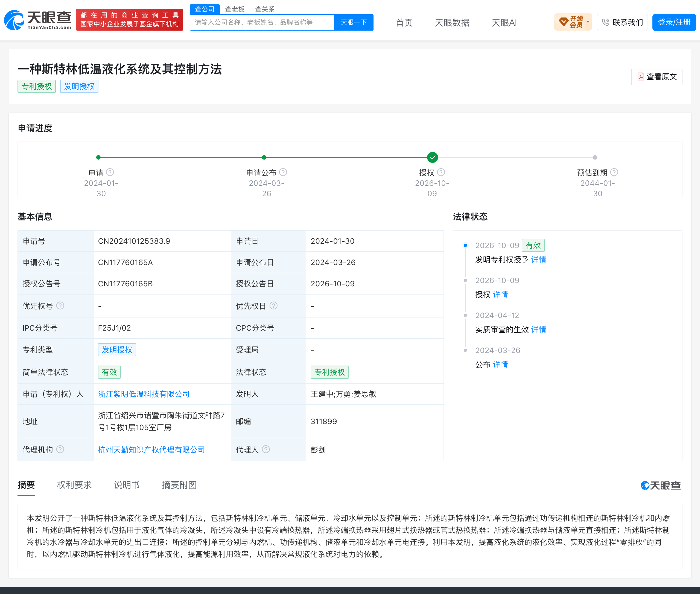Select the 查老板 search tab

coord(235,9)
